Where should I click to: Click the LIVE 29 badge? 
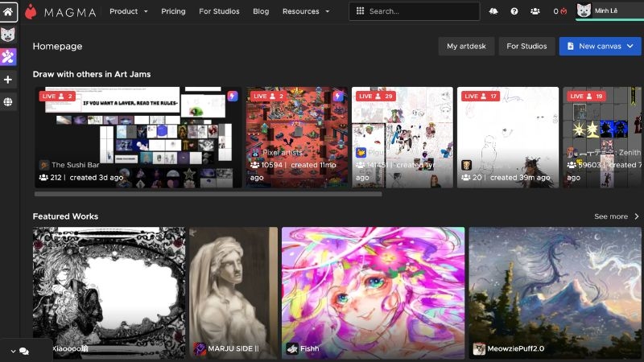[x=375, y=96]
